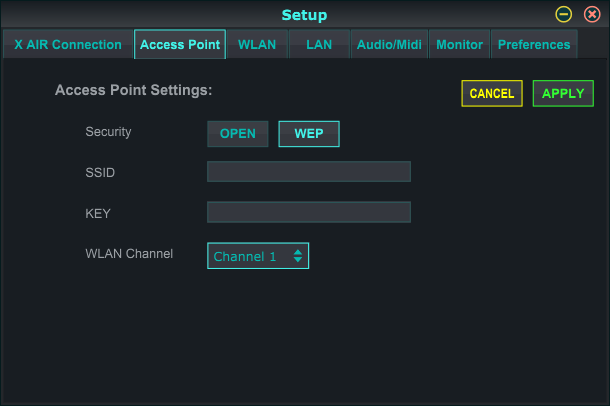Click the Channel 1 up-down arrows
The image size is (610, 406).
(298, 256)
